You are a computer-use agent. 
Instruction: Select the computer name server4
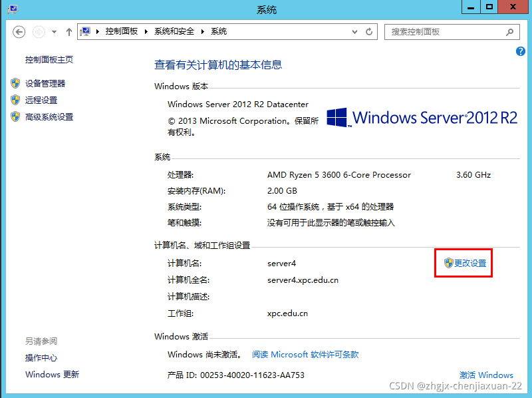point(281,264)
